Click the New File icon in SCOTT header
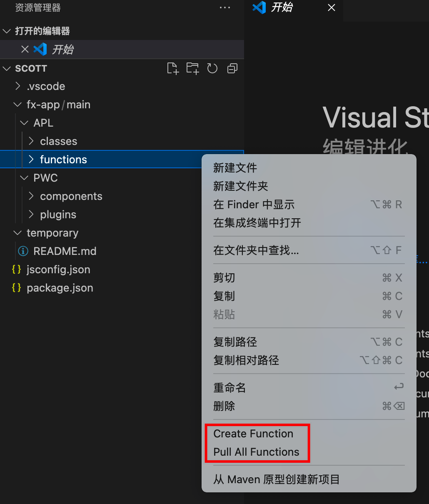The image size is (429, 504). 172,68
